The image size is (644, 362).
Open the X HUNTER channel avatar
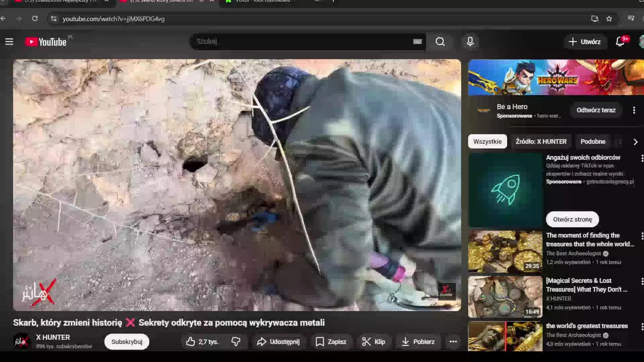[x=21, y=341]
